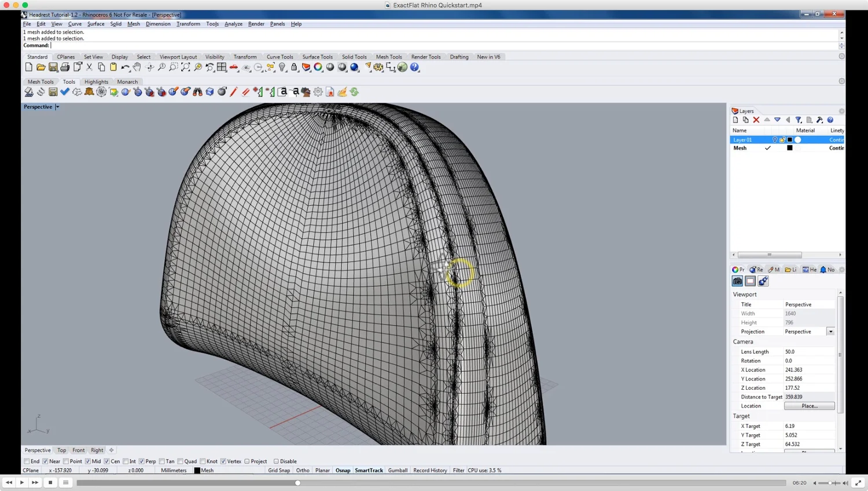Open the Transform menu
Screen dimensions: 868x491
tap(188, 24)
